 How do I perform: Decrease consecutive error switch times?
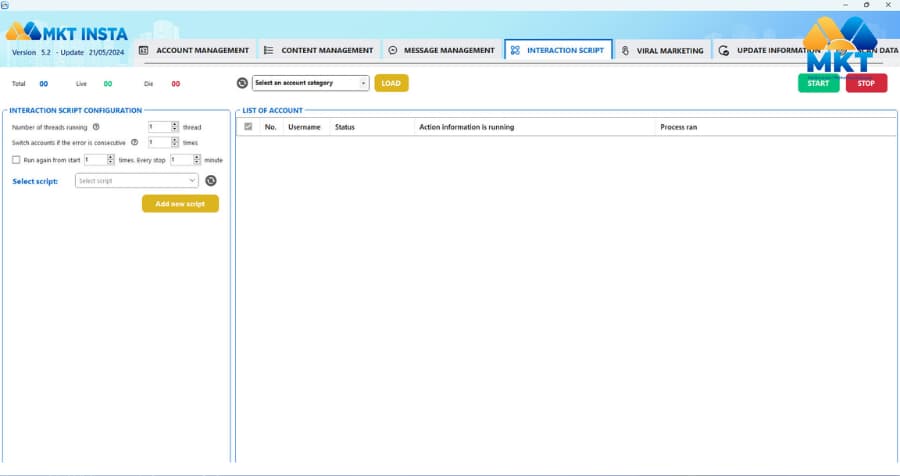(x=175, y=145)
